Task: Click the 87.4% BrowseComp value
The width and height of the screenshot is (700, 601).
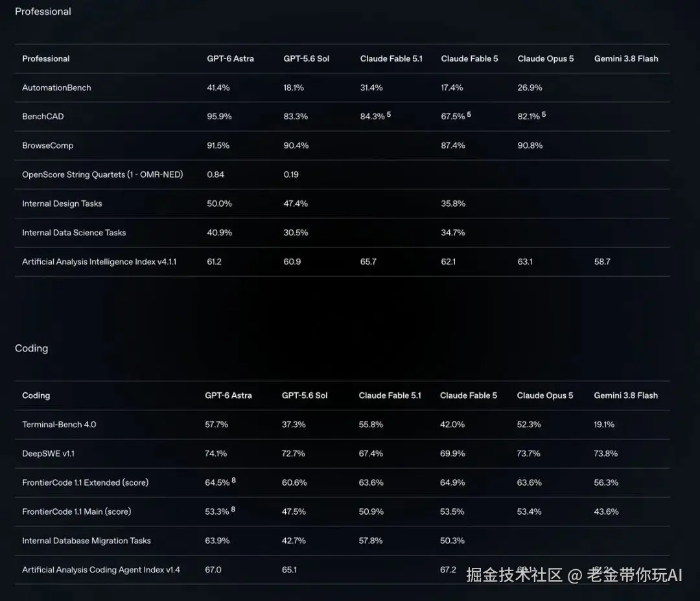Action: (453, 146)
